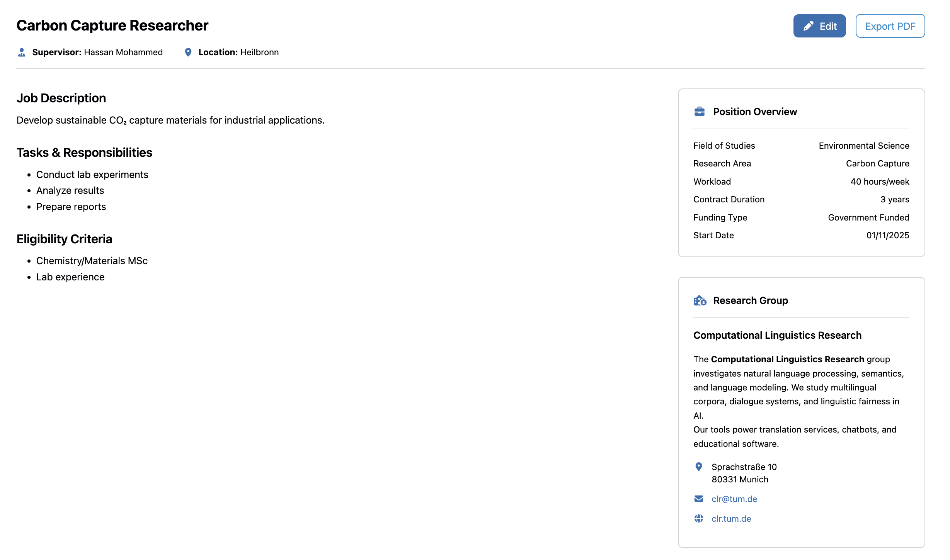Click the location pin icon near Heilbronn

tap(188, 52)
